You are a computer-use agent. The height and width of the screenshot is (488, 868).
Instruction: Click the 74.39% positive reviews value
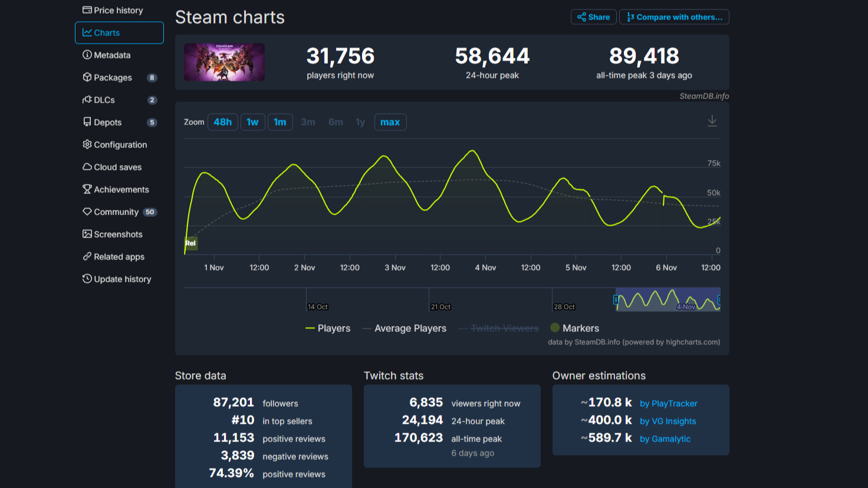(x=232, y=473)
